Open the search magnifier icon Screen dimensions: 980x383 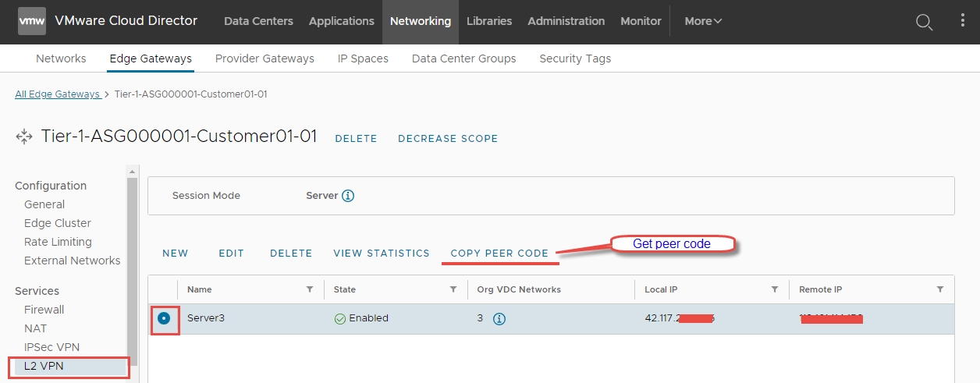point(924,22)
